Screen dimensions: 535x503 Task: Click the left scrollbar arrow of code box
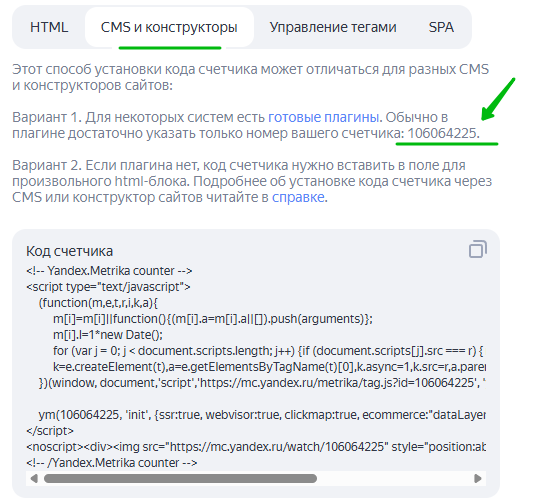34,478
